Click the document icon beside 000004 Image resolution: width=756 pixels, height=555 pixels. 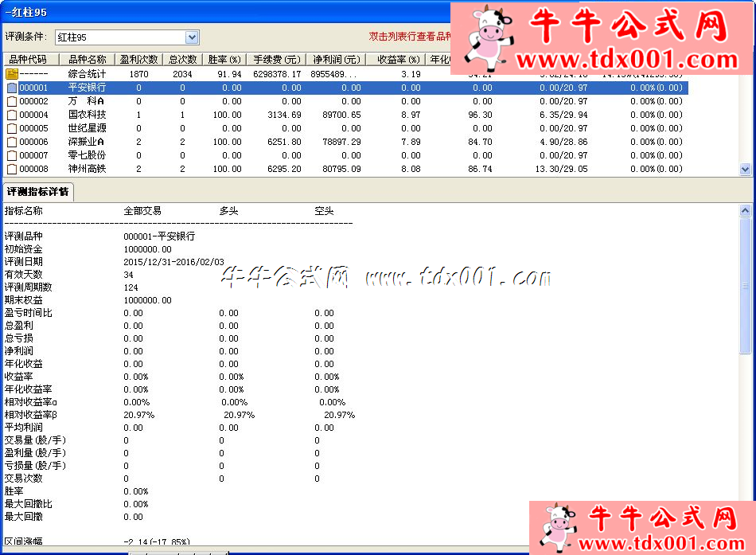pos(12,115)
